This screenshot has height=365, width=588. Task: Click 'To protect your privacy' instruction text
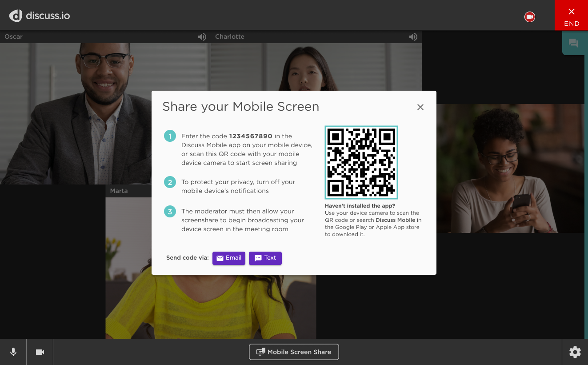pyautogui.click(x=238, y=186)
